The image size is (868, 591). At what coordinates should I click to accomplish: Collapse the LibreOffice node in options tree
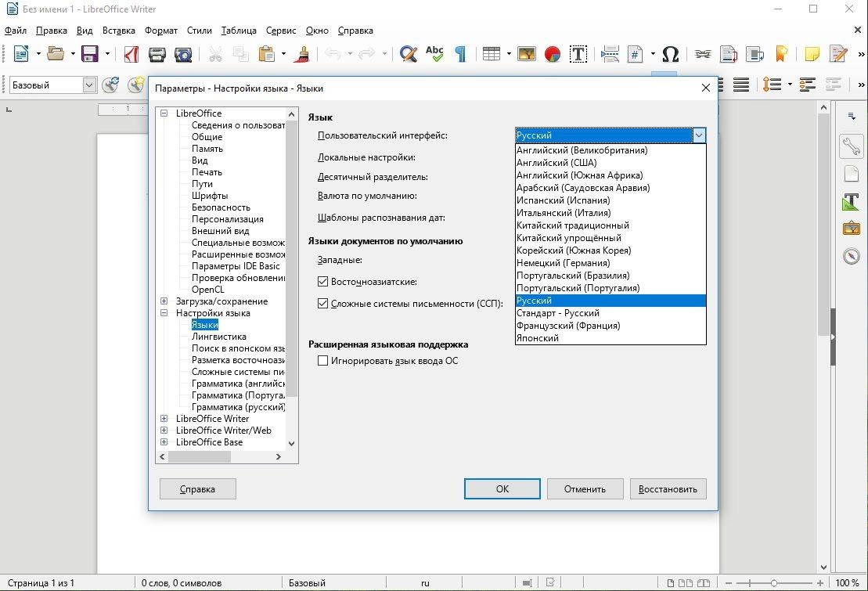[x=164, y=113]
